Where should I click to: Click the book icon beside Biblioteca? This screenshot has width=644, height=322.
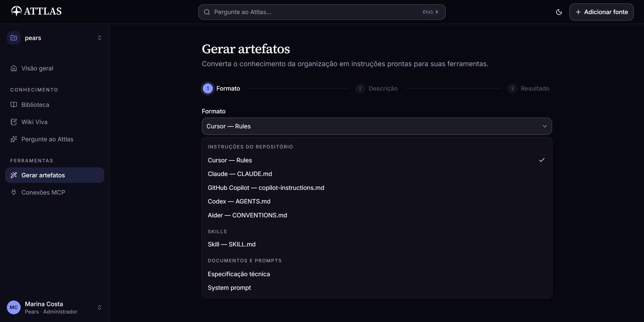pos(14,105)
